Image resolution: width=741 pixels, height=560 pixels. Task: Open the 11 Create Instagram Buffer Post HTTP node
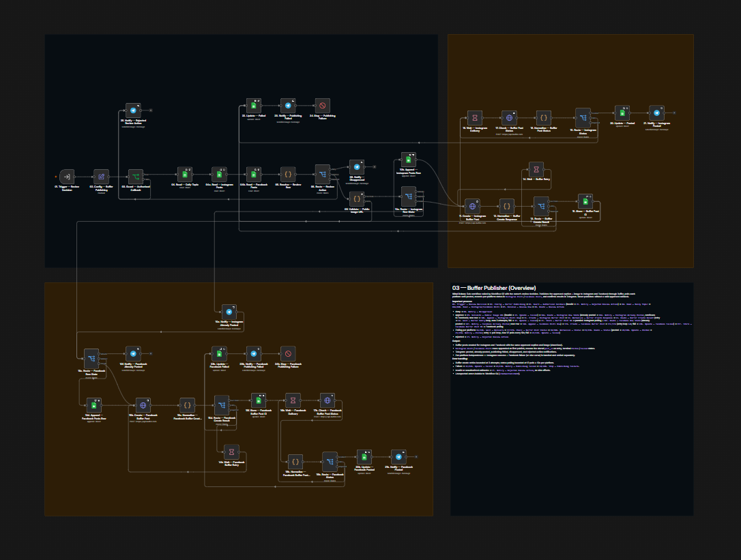point(472,207)
